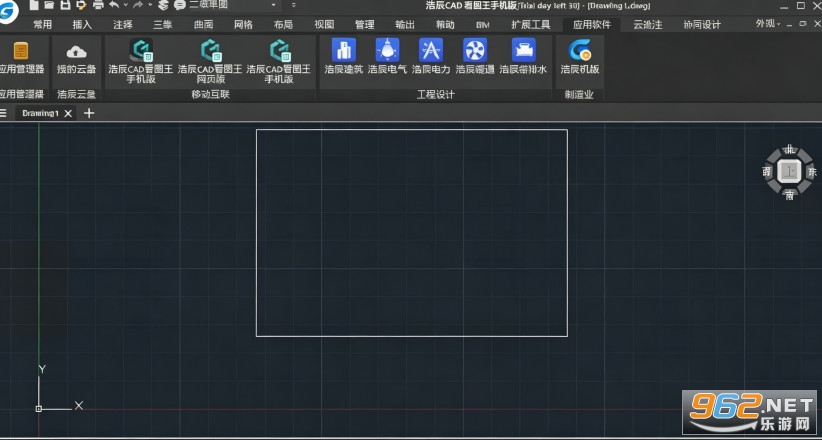822x440 pixels.
Task: Open the hamburger menu left of Drawing1 tab
Action: tap(3, 113)
